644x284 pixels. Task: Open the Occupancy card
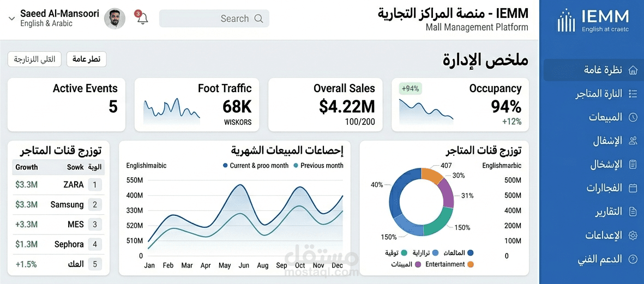coord(460,105)
